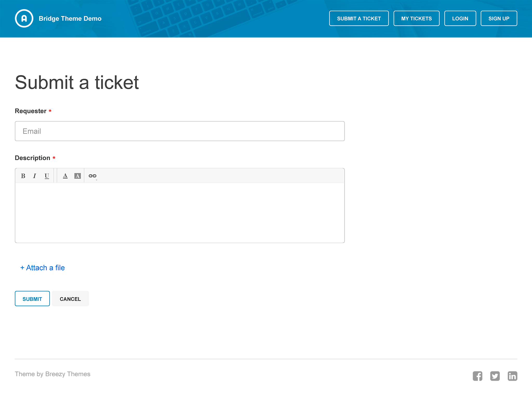Click the Attach a file link
The image size is (532, 396).
coord(43,268)
